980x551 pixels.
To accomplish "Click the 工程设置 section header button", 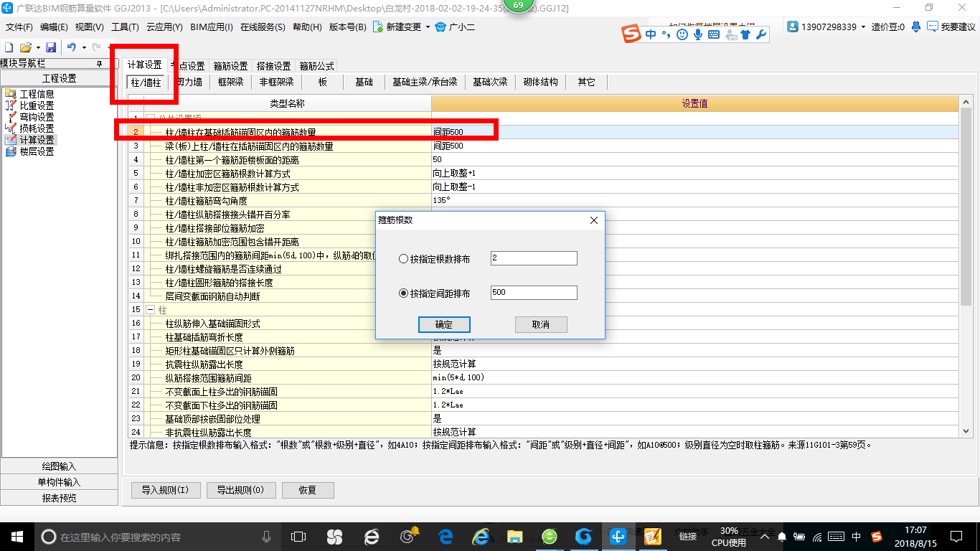I will point(59,78).
